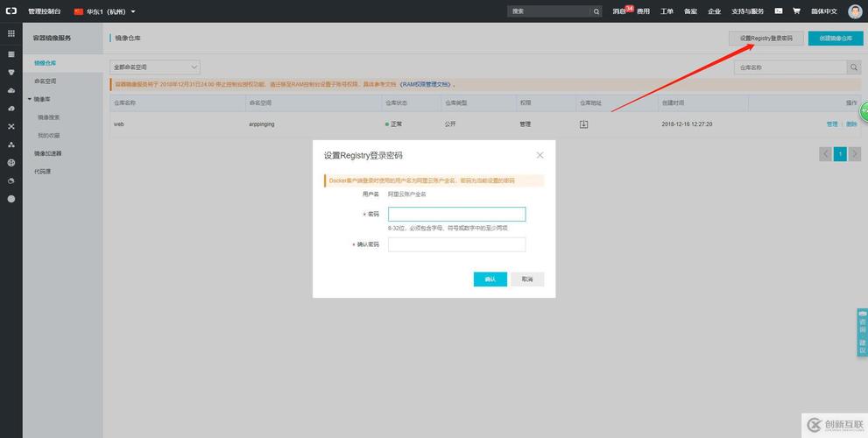Image resolution: width=868 pixels, height=438 pixels.
Task: Click the 仓库名称 column header
Action: click(x=125, y=103)
